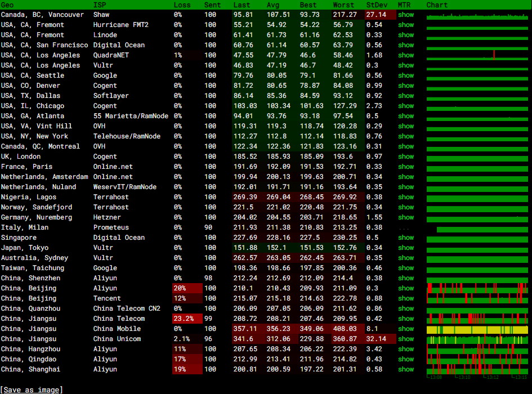The width and height of the screenshot is (532, 394).
Task: Click the Jiangsu China Unicom latency chart
Action: click(477, 340)
